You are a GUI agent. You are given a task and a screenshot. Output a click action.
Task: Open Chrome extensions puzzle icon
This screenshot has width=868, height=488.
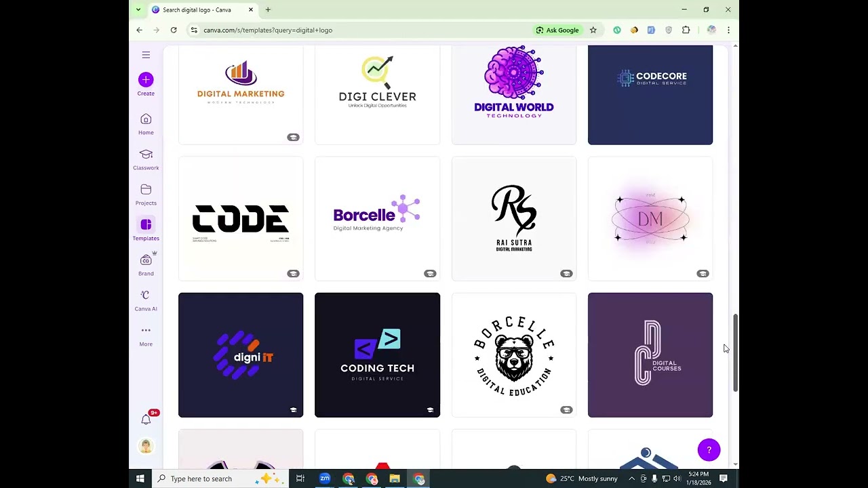(x=686, y=30)
